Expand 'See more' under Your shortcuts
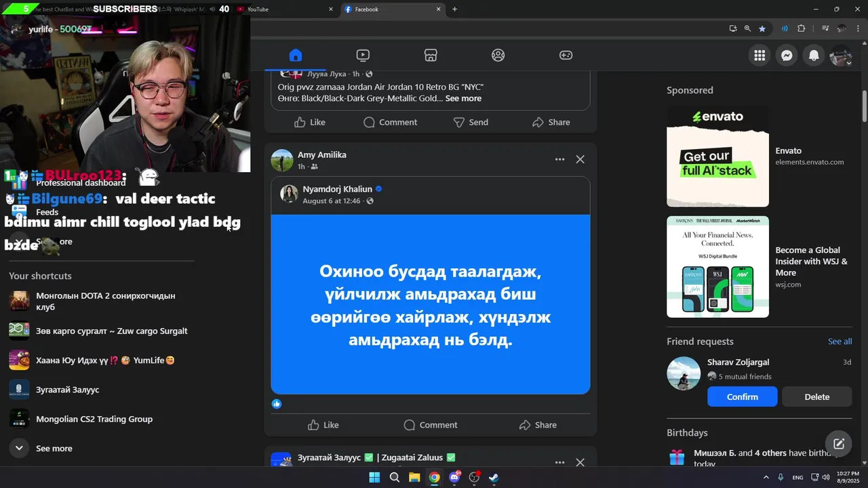The image size is (868, 488). point(102,448)
